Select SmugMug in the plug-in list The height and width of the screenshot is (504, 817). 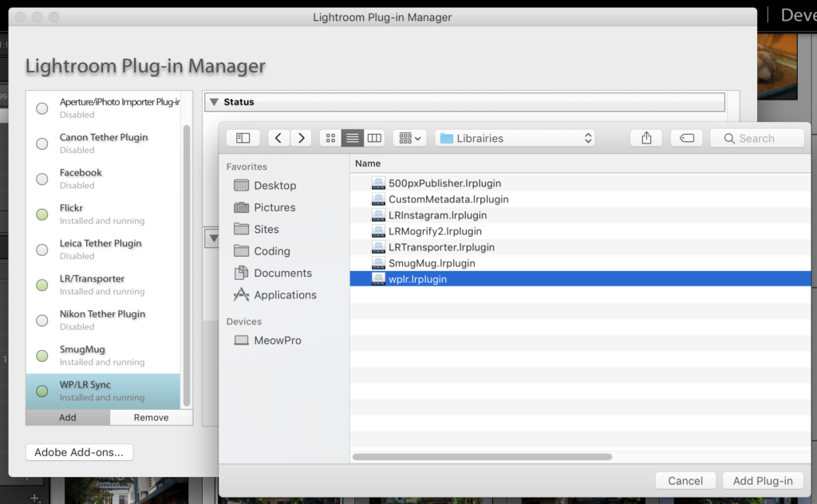(103, 356)
